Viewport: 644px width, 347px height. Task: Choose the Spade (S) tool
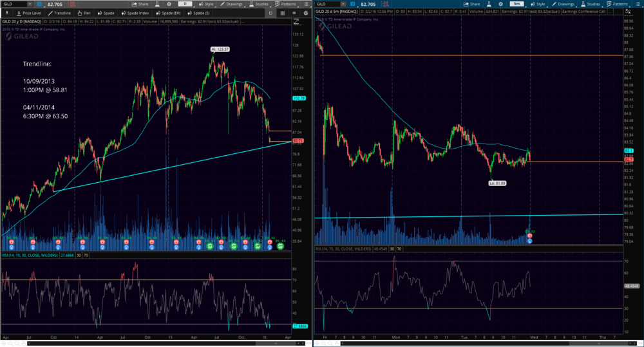[x=198, y=13]
